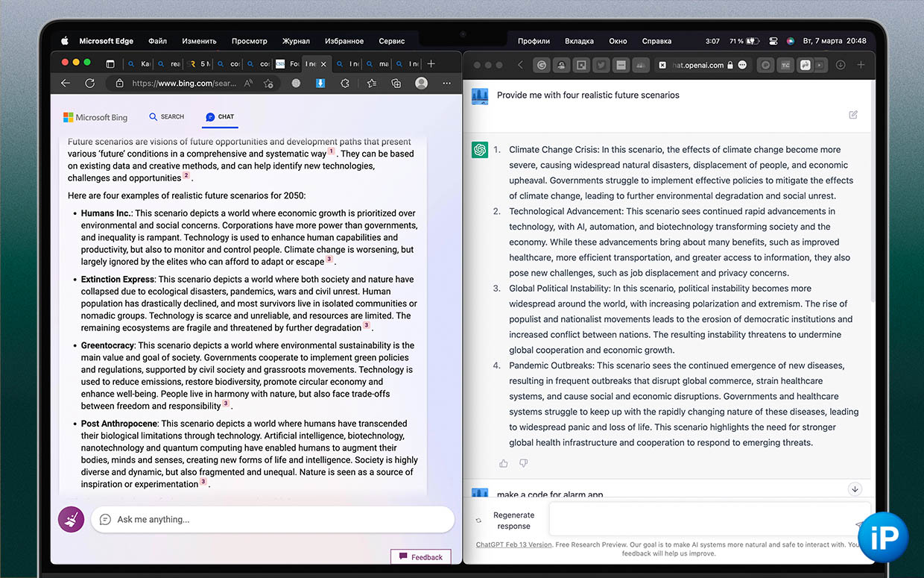The image size is (924, 578).
Task: Open the Журнал menu
Action: (x=296, y=41)
